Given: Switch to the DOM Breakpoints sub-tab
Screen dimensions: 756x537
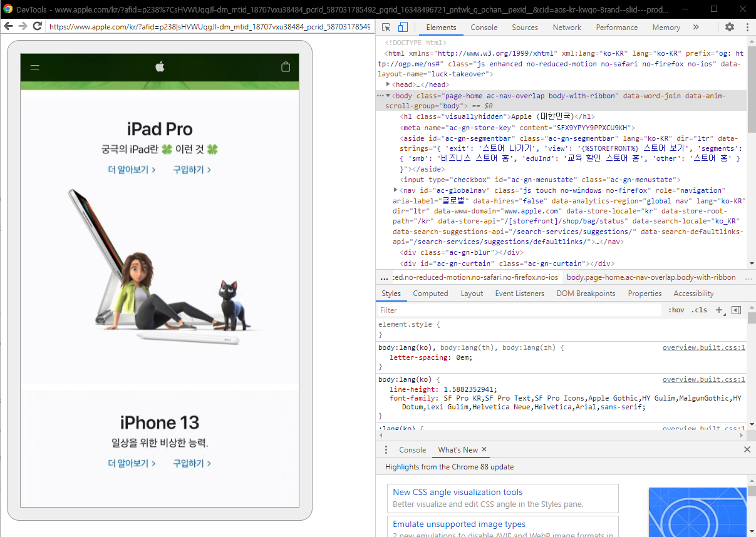Looking at the screenshot, I should point(586,294).
